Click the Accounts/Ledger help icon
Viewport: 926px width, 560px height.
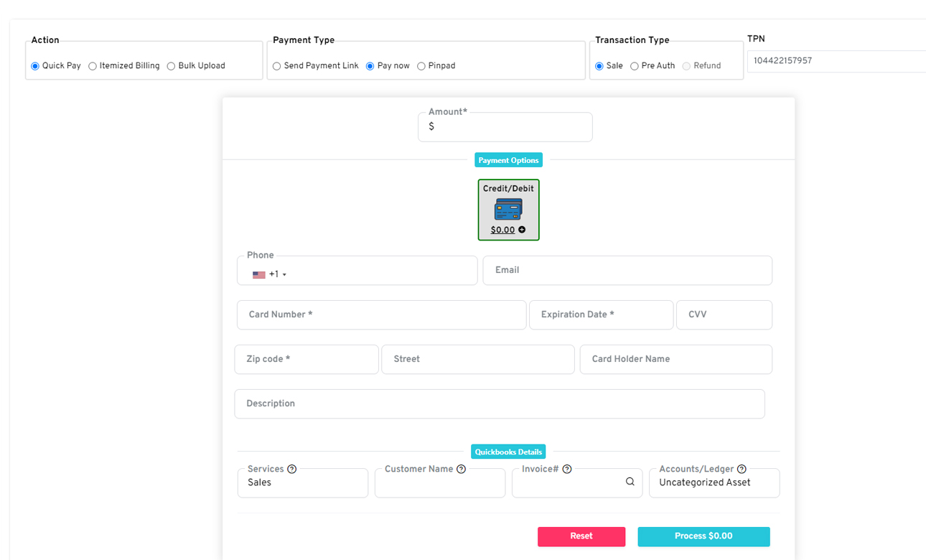742,470
